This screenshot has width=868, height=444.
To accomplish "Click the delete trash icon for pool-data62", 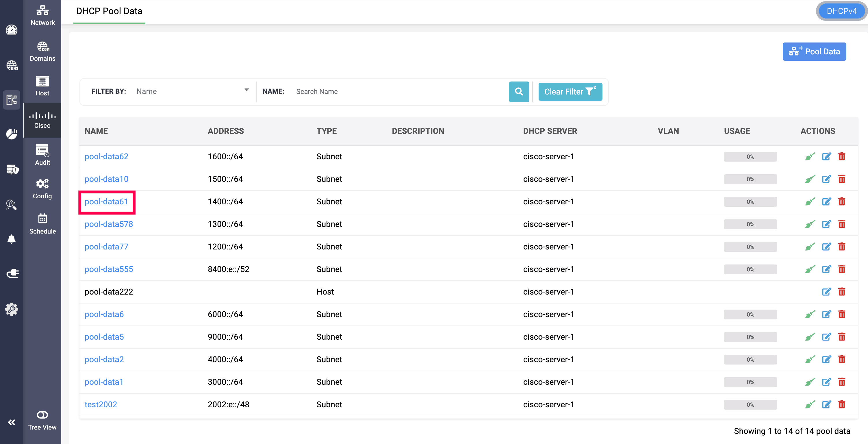I will 841,156.
